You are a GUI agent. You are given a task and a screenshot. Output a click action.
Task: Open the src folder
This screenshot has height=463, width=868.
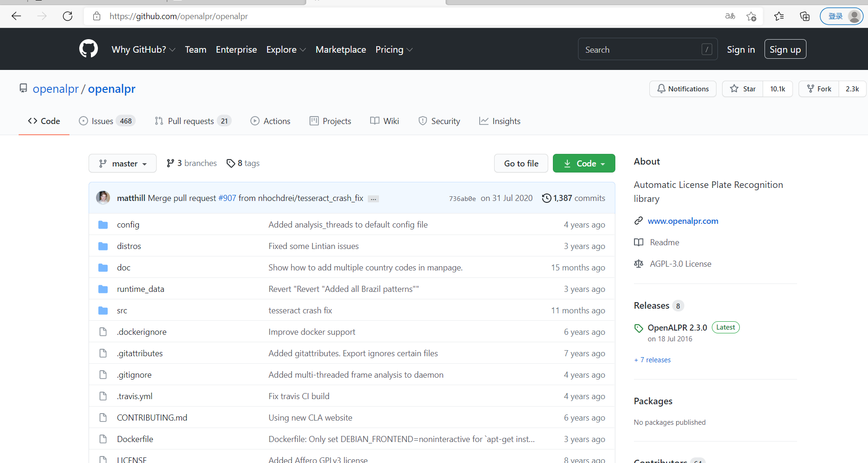tap(122, 311)
